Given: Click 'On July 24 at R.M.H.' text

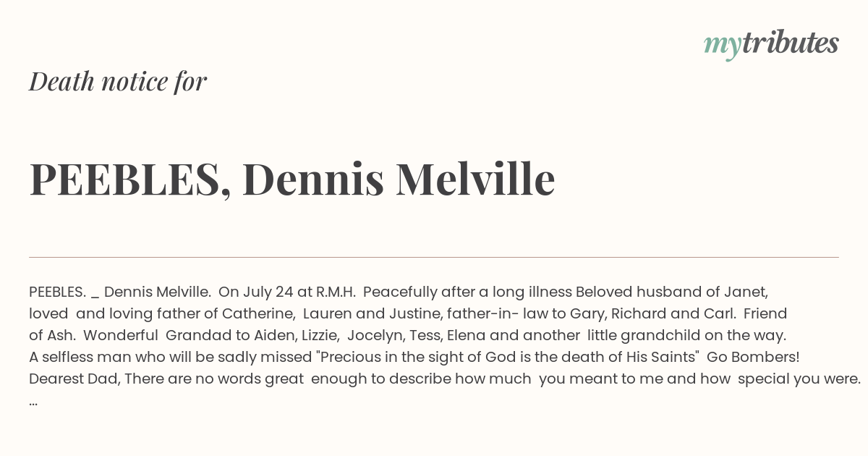Looking at the screenshot, I should click(287, 292).
